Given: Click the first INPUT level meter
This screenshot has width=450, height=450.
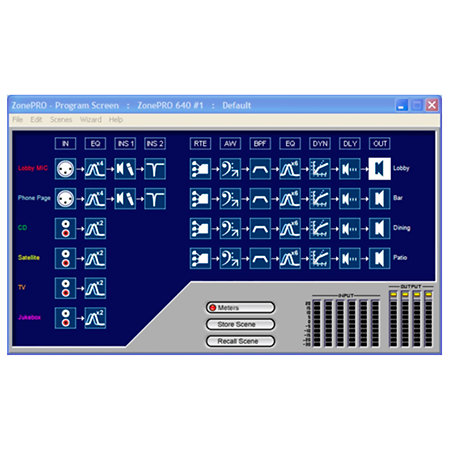Looking at the screenshot, I should click(317, 323).
